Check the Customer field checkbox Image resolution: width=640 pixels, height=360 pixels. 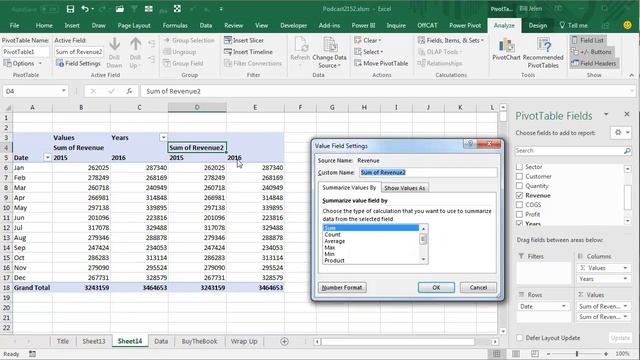[519, 176]
